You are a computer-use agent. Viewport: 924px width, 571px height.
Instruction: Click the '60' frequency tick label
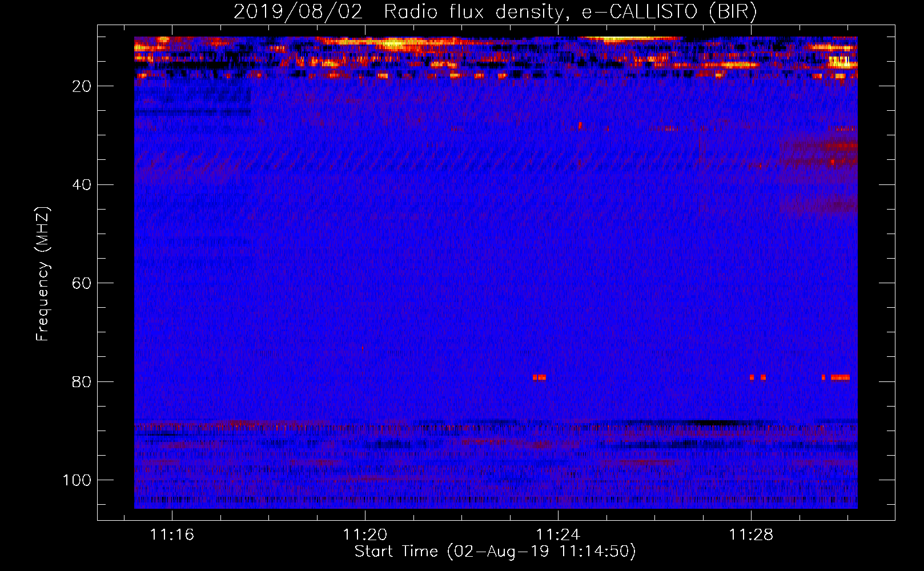pos(82,283)
